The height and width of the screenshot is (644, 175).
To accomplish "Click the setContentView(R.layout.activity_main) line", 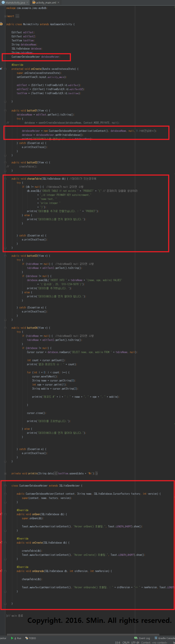I will click(42, 77).
